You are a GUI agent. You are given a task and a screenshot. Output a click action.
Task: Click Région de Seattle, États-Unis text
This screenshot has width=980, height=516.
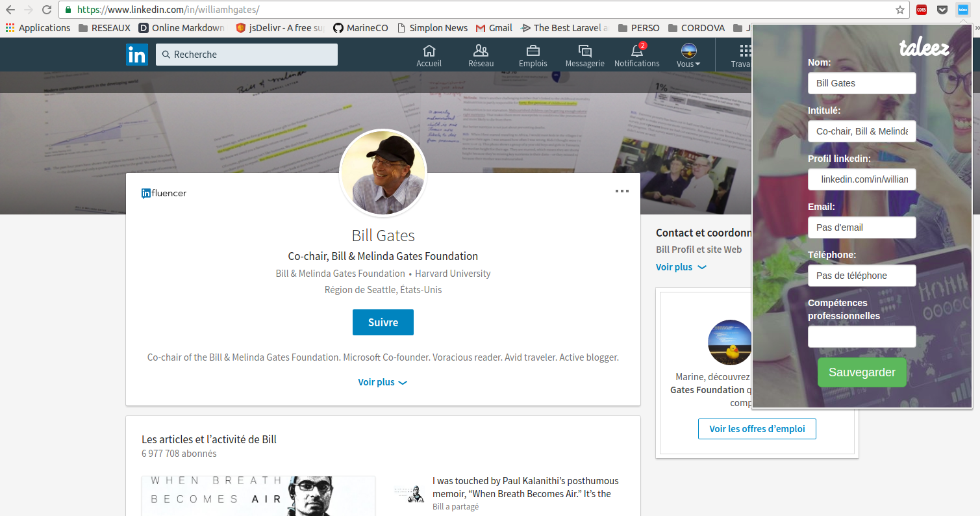[383, 290]
